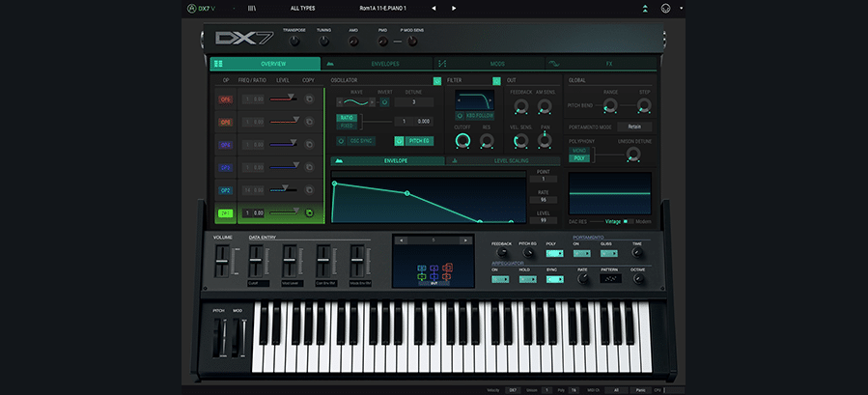This screenshot has height=395, width=868.
Task: Open MIDI channel All selector in status bar
Action: (616, 390)
